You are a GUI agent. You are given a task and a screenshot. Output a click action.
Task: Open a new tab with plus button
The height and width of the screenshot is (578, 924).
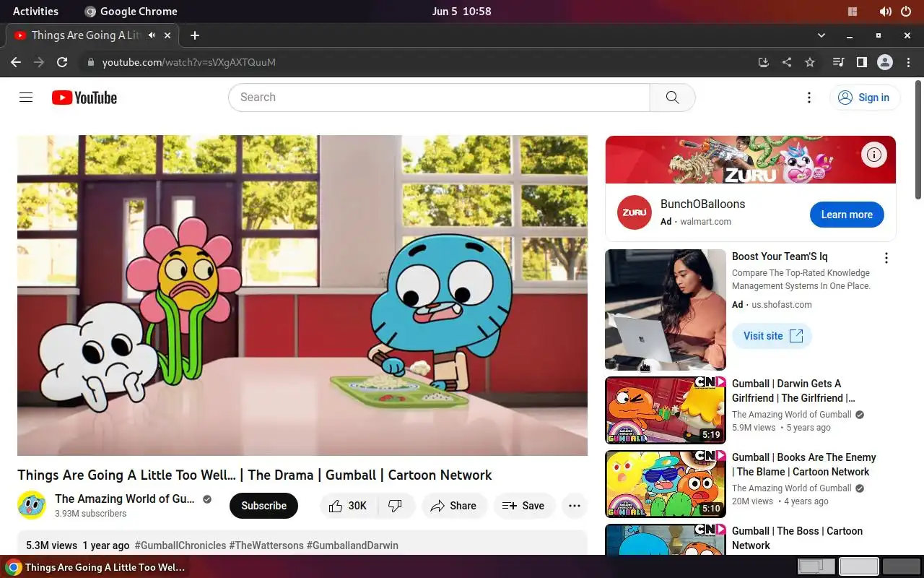click(194, 35)
